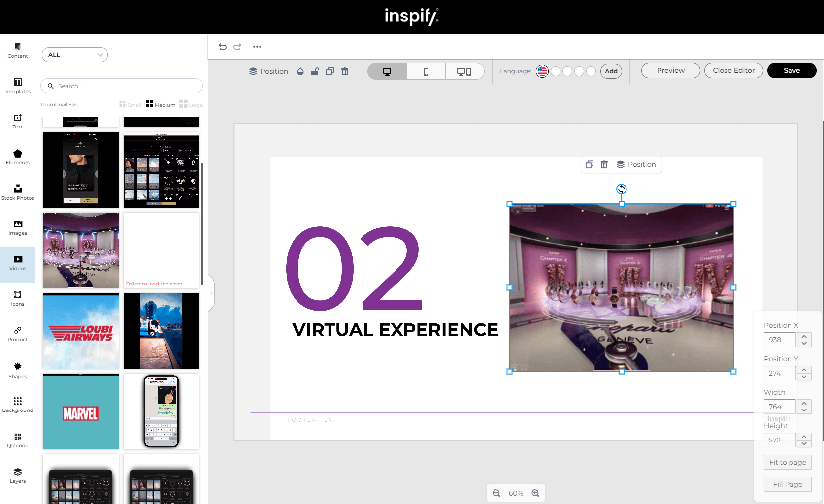Click the rotate handle above video
Viewport: 824px width, 504px height.
(622, 189)
